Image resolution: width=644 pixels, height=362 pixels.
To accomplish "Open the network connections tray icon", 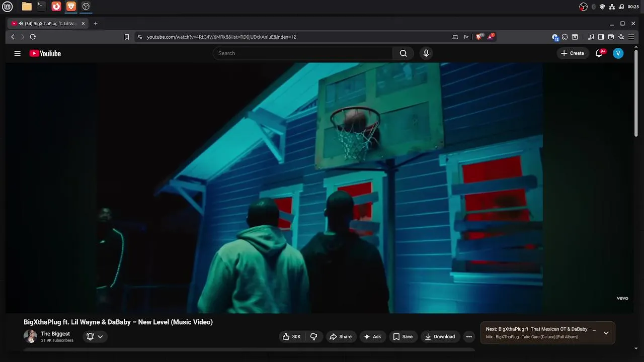I will point(612,7).
